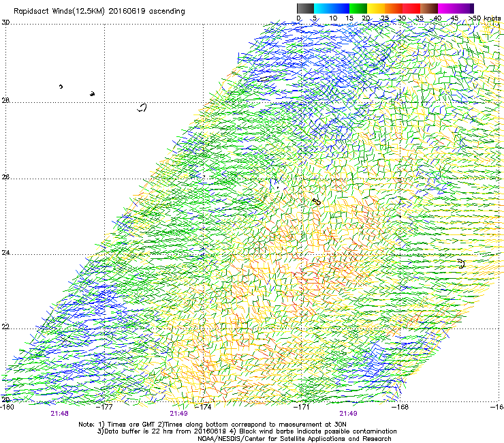The width and height of the screenshot is (504, 443).
Task: Click the "Note: 1) Times are GMT" text
Action: 117,425
